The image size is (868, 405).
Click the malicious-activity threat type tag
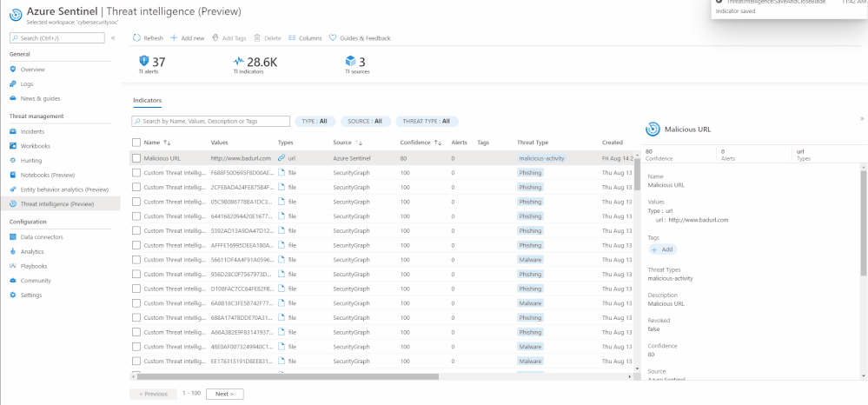(541, 158)
